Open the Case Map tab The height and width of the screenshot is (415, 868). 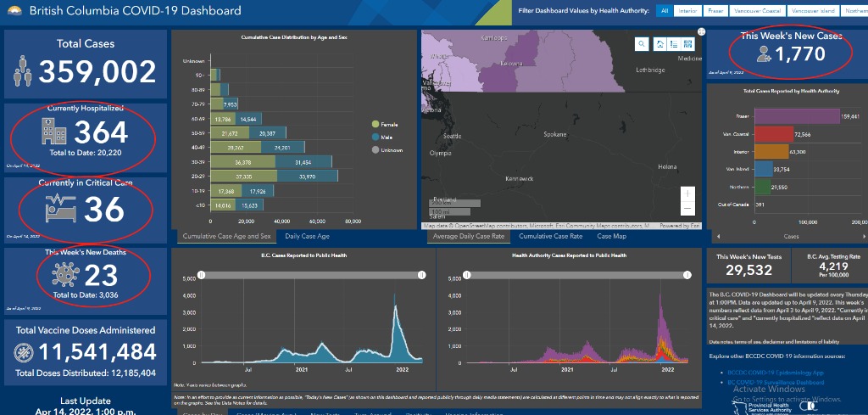point(612,236)
